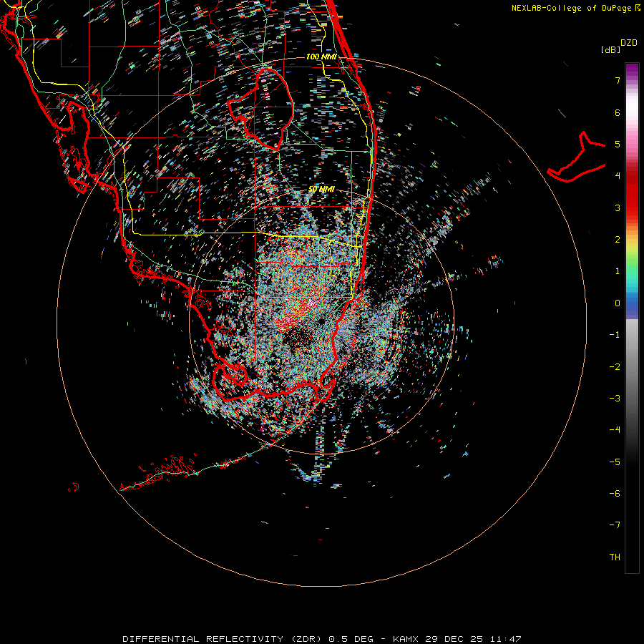Screen dimensions: 644x644
Task: Select the -2 scale value
Action: (x=615, y=367)
